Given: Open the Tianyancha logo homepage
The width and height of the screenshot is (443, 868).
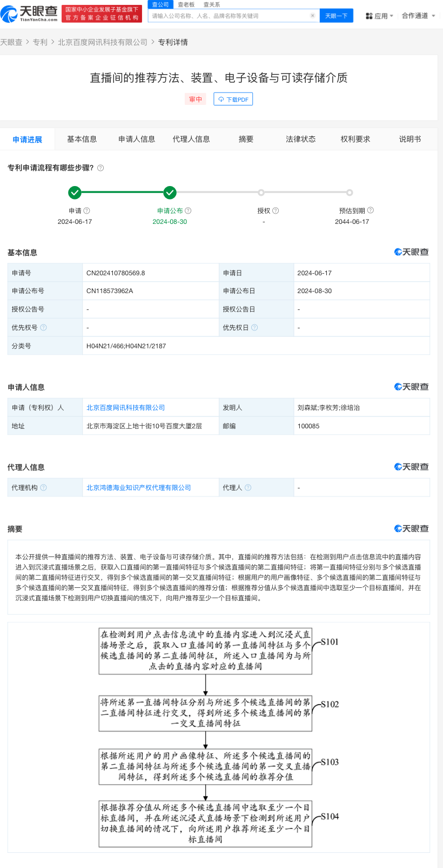Looking at the screenshot, I should coord(29,14).
